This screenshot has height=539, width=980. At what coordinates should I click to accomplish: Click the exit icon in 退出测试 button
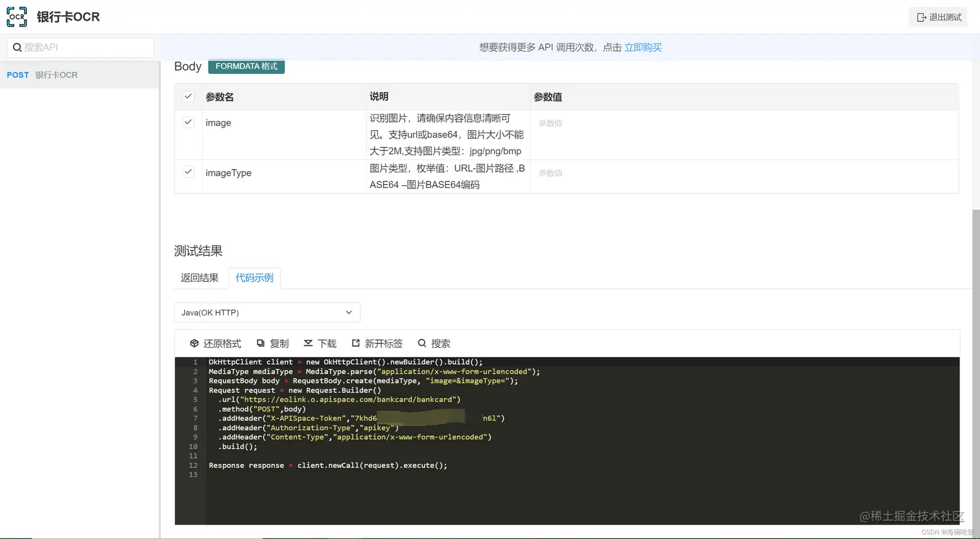pyautogui.click(x=921, y=17)
